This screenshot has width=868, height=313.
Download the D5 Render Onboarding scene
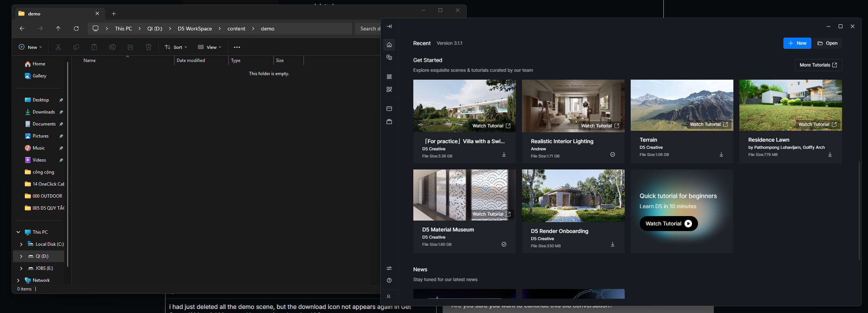tap(613, 244)
